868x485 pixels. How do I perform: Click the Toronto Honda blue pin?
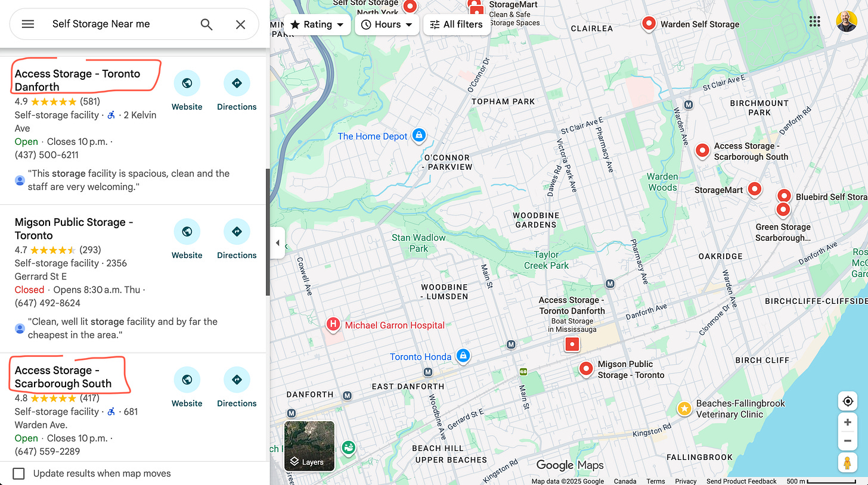(x=463, y=356)
